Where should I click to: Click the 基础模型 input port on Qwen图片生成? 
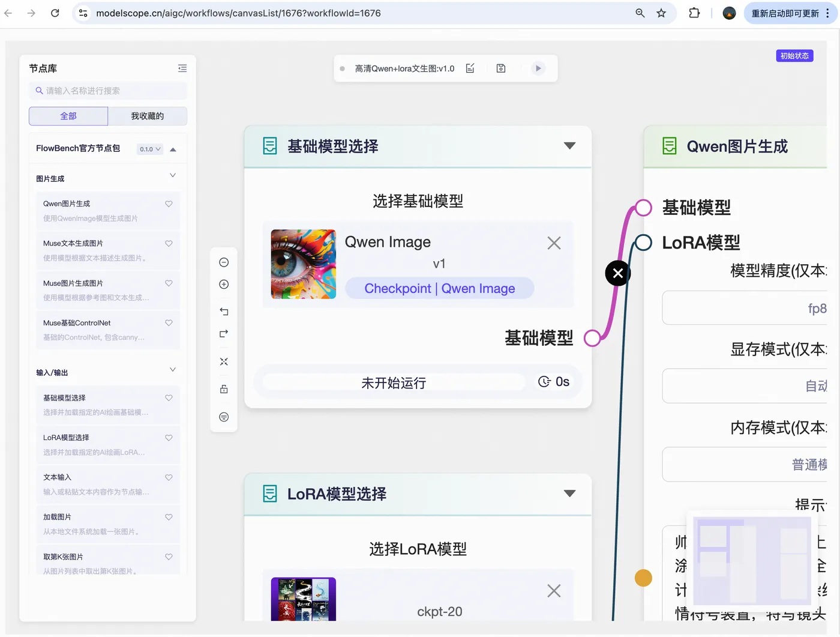[x=643, y=208]
